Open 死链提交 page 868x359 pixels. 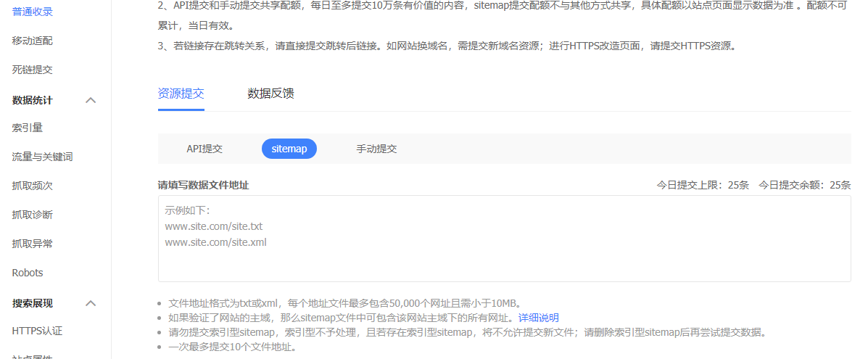coord(33,70)
